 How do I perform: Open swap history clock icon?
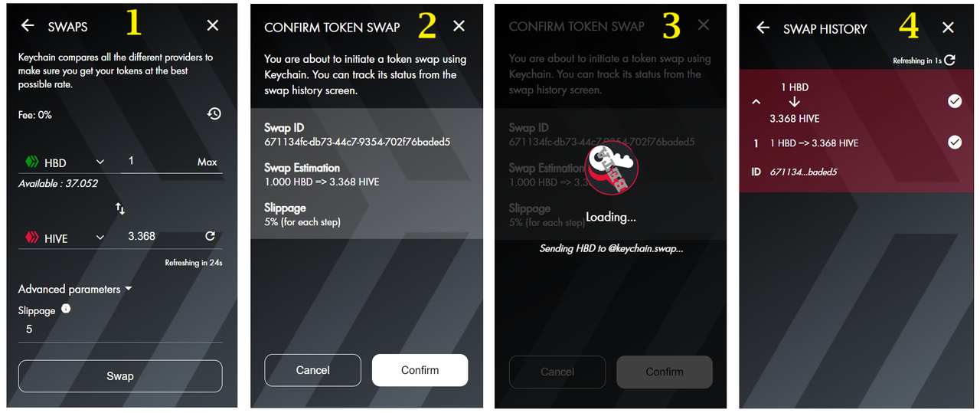point(214,113)
